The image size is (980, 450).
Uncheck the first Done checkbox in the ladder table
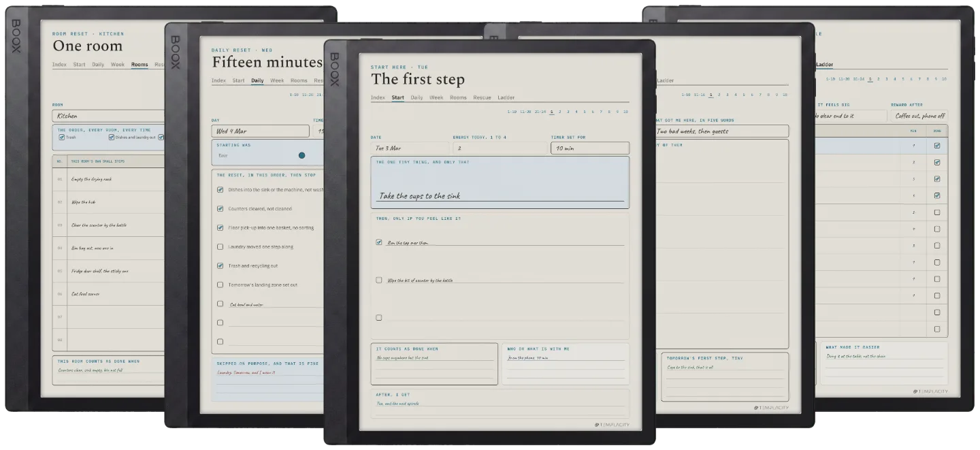pos(937,146)
